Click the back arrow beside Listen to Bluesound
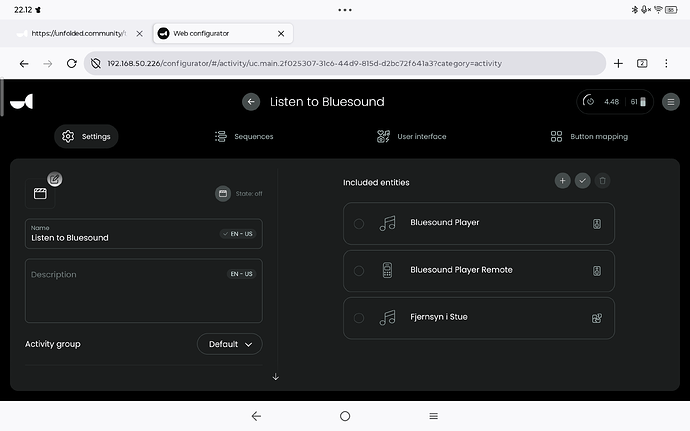Viewport: 690px width, 431px height. pyautogui.click(x=251, y=102)
